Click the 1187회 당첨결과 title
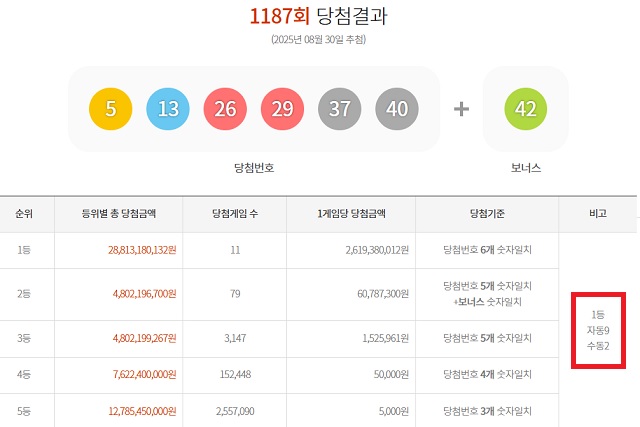The image size is (640, 427). 319,16
